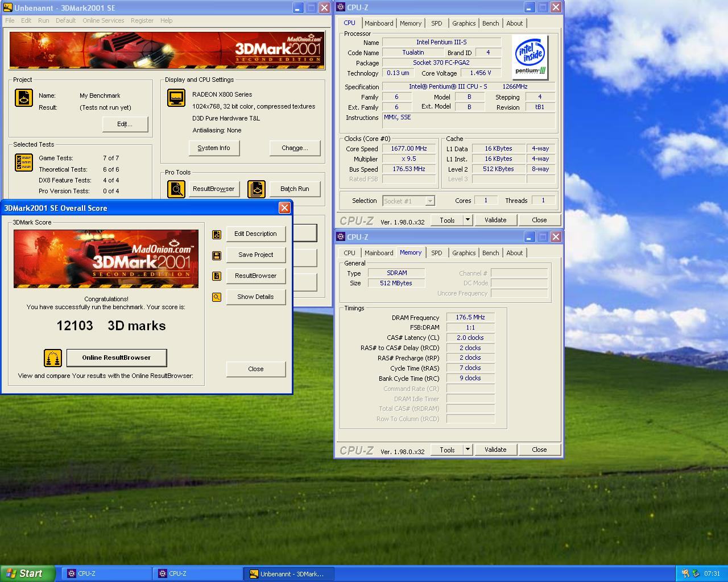Click the Edit... button in Project section
This screenshot has width=728, height=582.
125,124
